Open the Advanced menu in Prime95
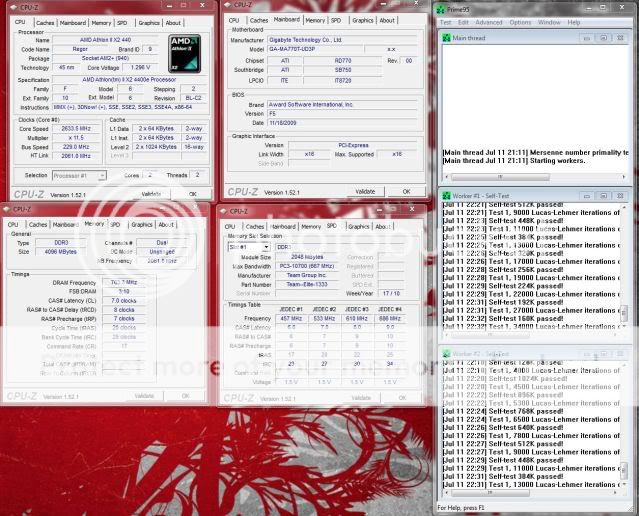 (x=489, y=22)
